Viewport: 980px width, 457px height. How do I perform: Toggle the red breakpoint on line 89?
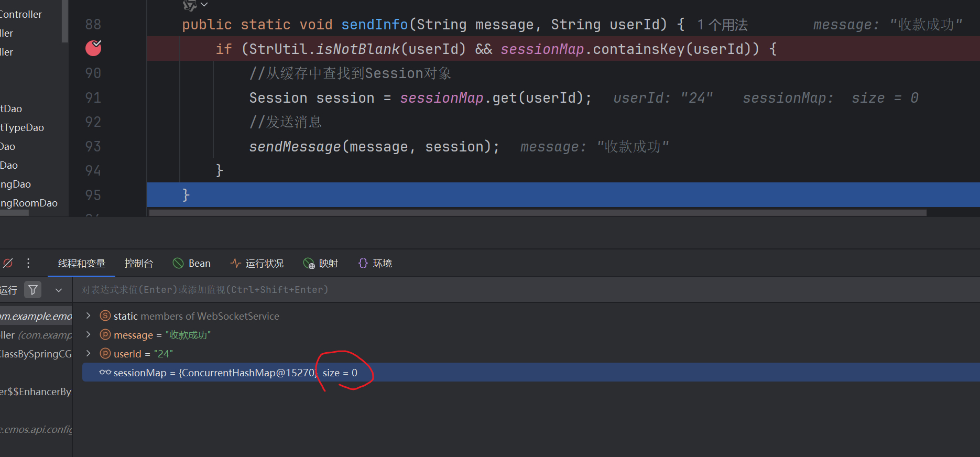pyautogui.click(x=93, y=49)
